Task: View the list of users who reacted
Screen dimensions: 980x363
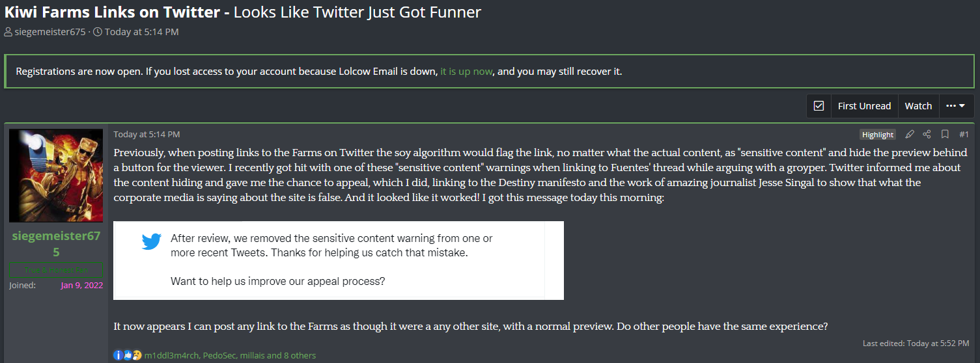Action: [230, 355]
